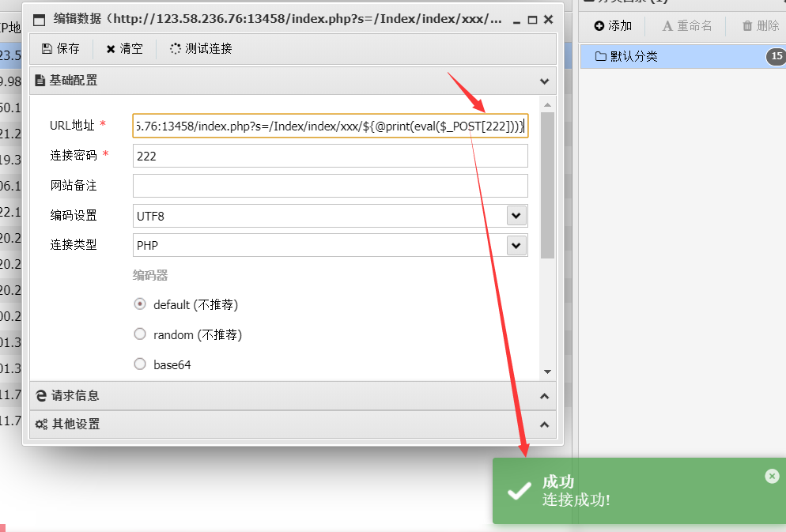Focus the 连接密码 password field
The image size is (786, 532).
tap(331, 156)
